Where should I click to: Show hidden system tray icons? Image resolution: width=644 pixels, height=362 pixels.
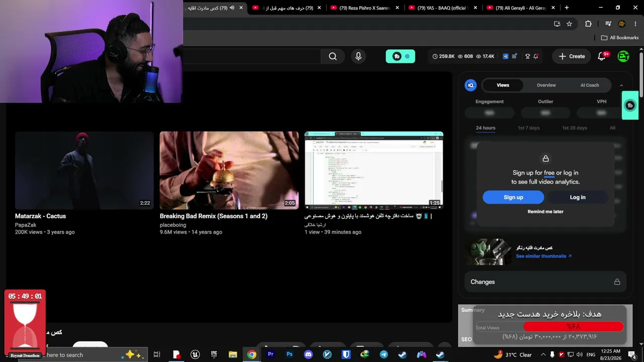pos(543,355)
